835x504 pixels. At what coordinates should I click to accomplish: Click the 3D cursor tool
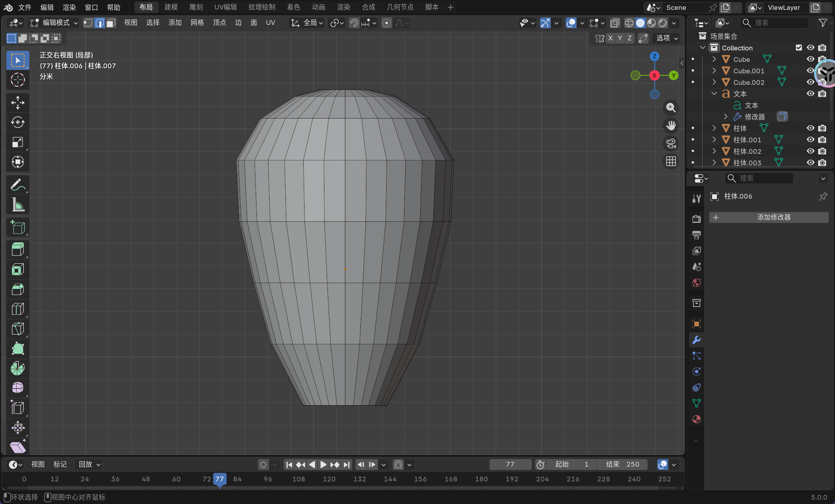click(x=17, y=80)
